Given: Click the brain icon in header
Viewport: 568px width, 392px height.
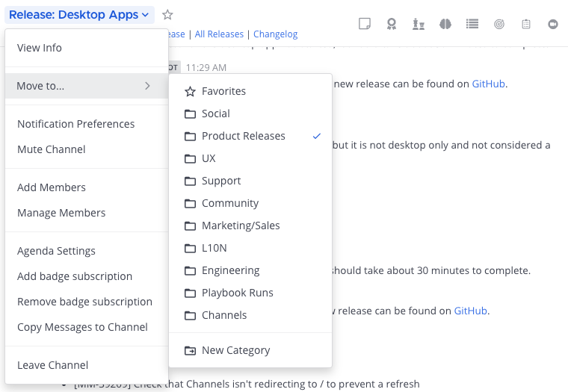Looking at the screenshot, I should pyautogui.click(x=445, y=24).
